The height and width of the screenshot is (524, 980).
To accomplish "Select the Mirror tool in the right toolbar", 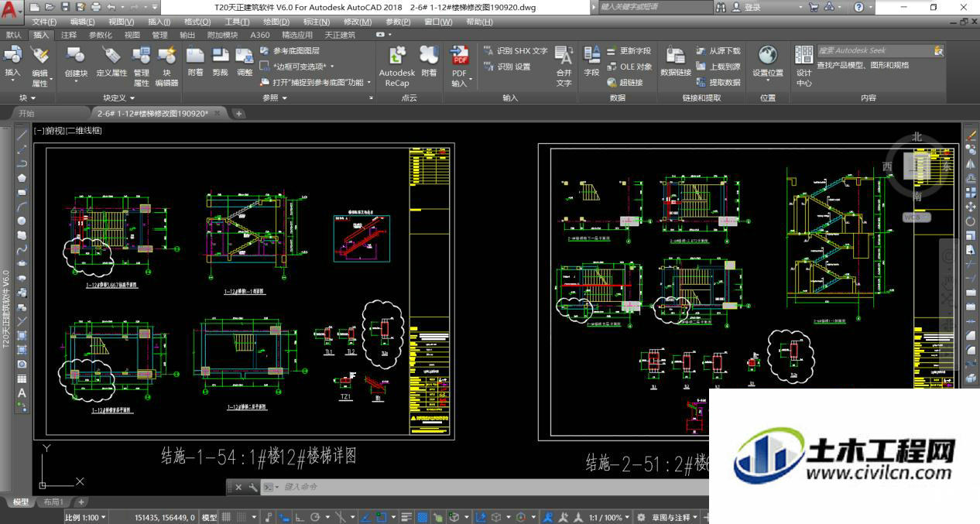I will (x=971, y=165).
